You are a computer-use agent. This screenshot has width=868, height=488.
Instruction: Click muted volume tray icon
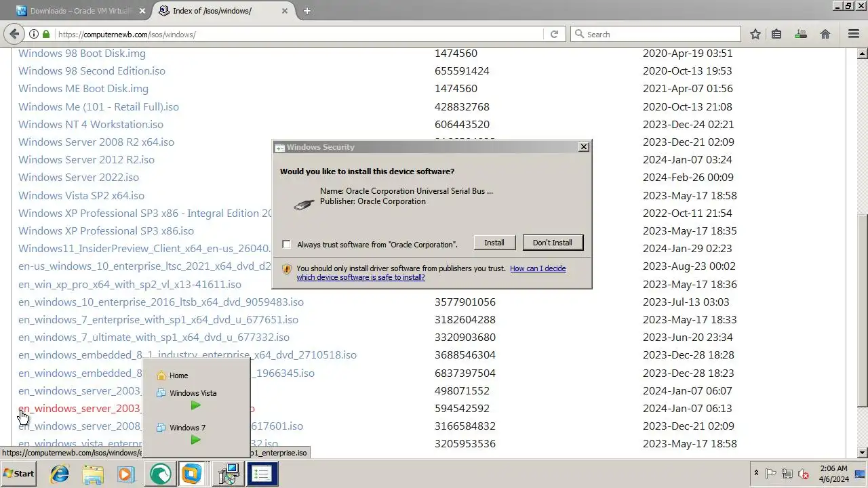tap(804, 474)
